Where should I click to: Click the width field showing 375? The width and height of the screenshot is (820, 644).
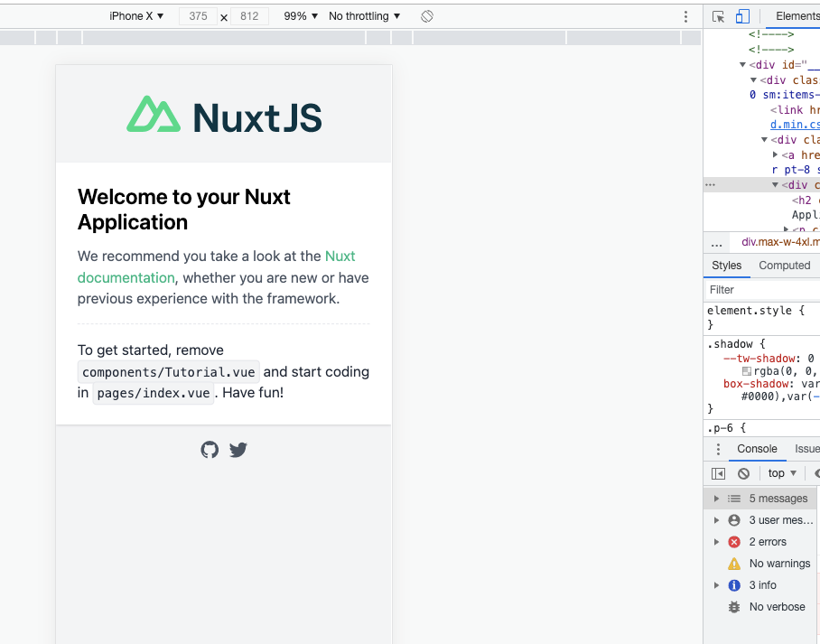(198, 16)
